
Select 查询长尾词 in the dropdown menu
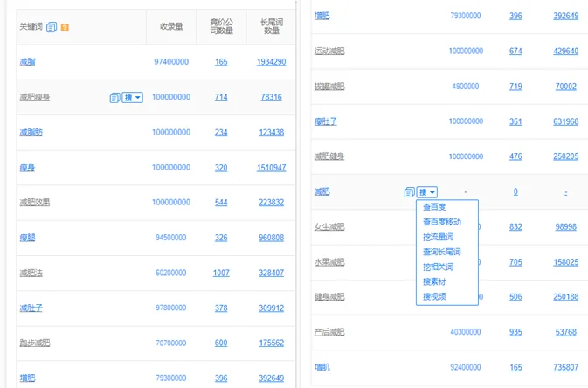click(442, 252)
